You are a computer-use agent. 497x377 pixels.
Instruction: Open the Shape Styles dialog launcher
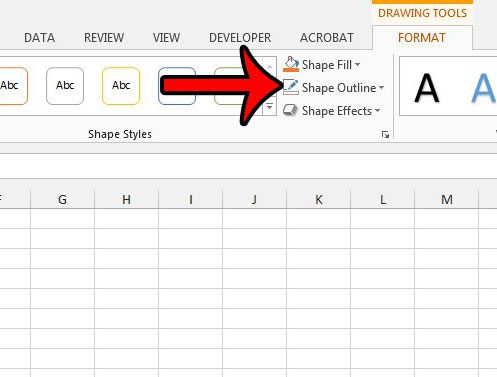point(385,135)
